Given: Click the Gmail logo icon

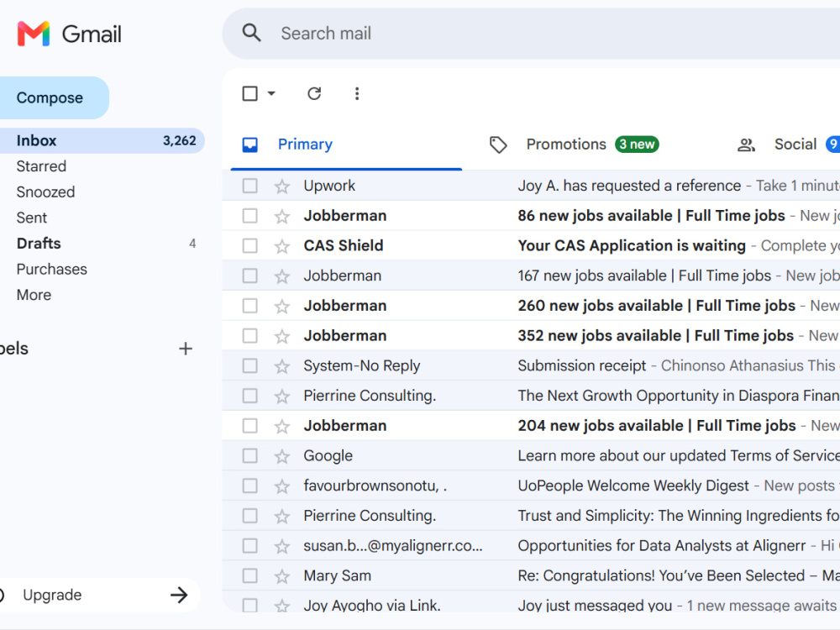Looking at the screenshot, I should tap(34, 34).
